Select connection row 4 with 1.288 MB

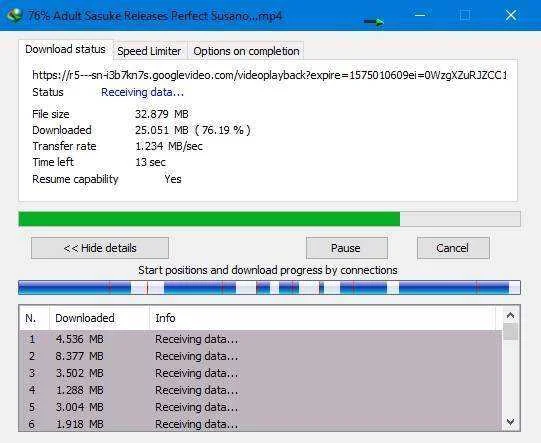point(261,390)
